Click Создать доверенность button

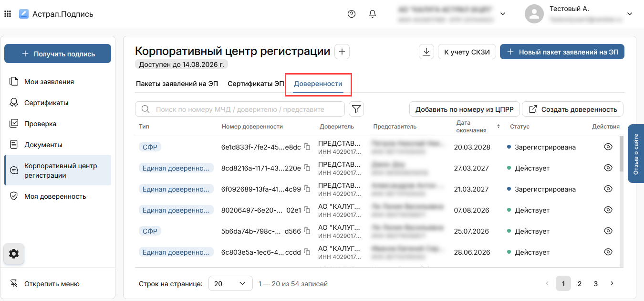point(573,109)
